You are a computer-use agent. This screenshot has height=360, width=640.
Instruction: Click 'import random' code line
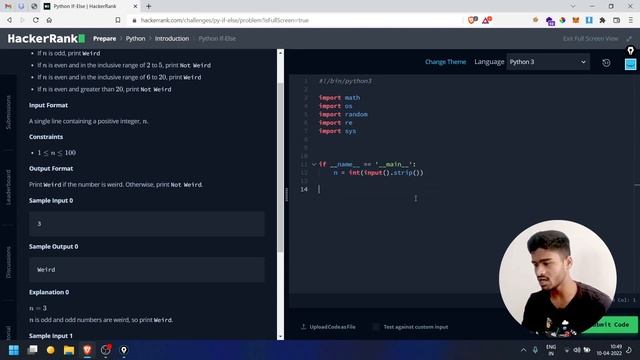coord(343,114)
